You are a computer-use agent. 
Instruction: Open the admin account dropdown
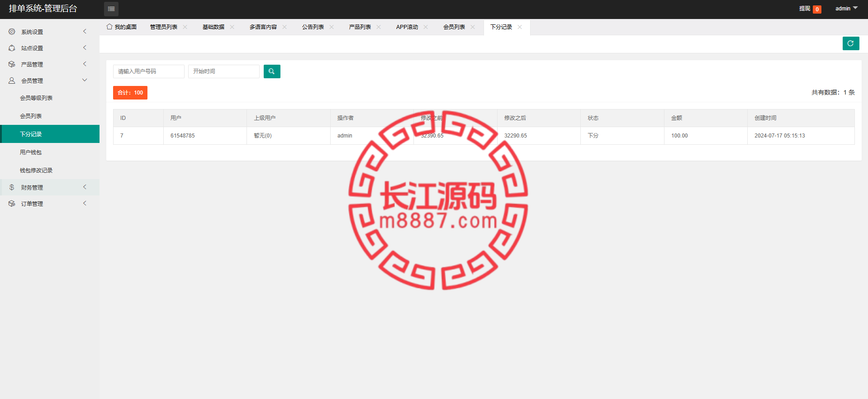846,9
